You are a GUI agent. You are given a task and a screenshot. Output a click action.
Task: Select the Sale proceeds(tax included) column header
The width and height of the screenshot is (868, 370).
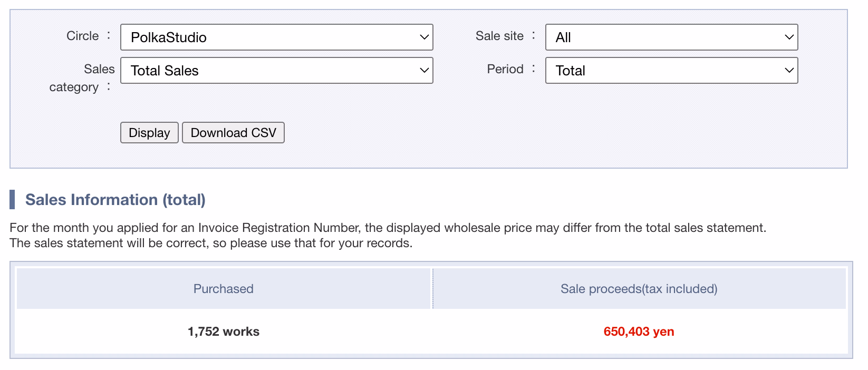pos(639,289)
